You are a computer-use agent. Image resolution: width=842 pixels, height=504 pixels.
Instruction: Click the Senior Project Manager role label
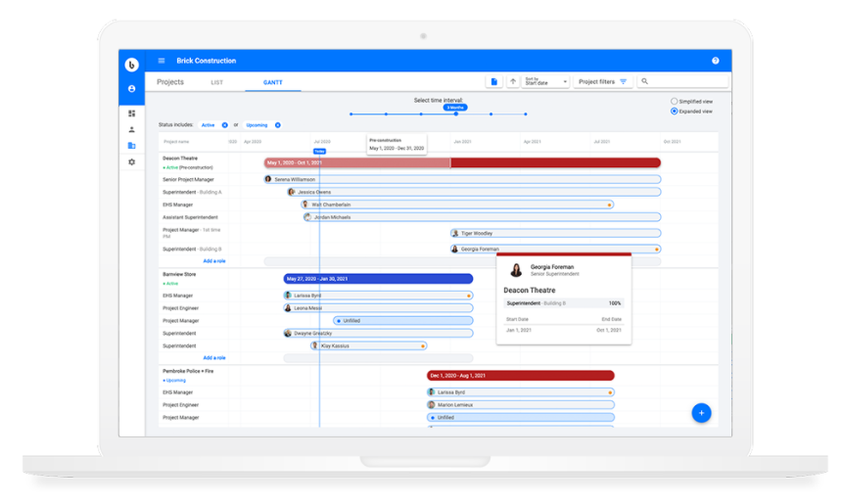(x=188, y=179)
